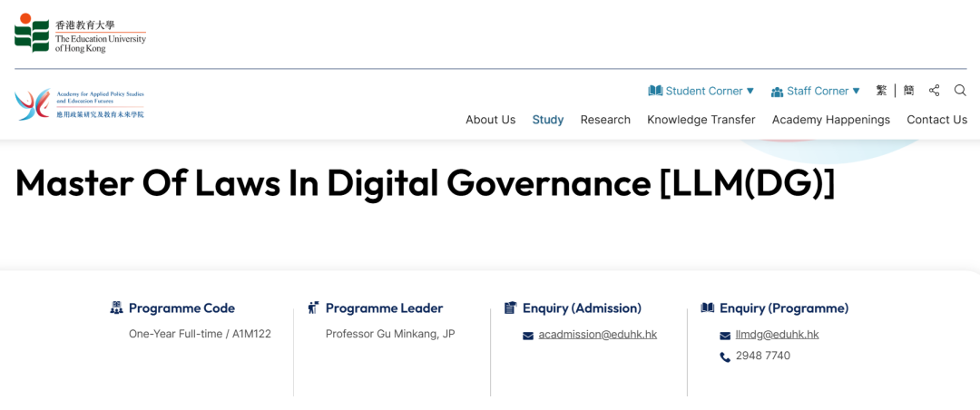
Task: Open the Research menu
Action: (605, 120)
